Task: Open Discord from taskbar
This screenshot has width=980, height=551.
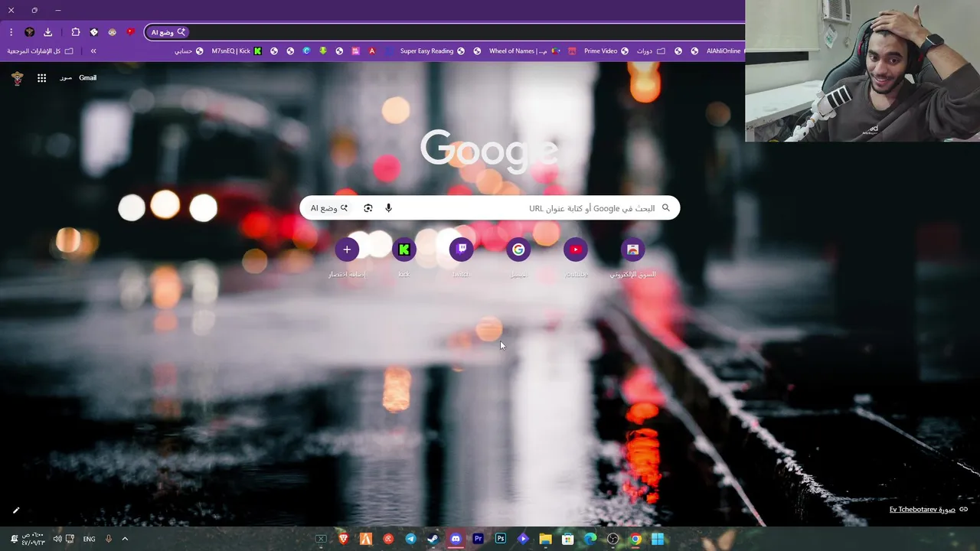Action: click(x=456, y=539)
